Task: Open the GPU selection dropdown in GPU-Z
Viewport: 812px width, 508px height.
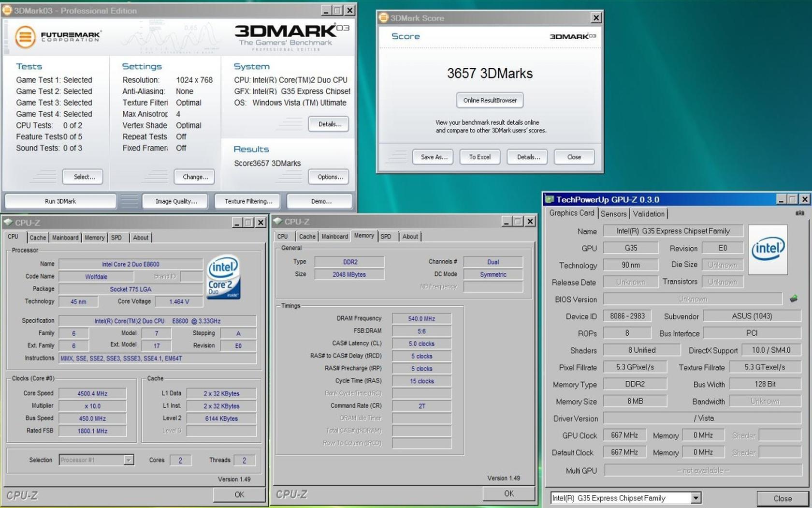Action: [x=696, y=498]
